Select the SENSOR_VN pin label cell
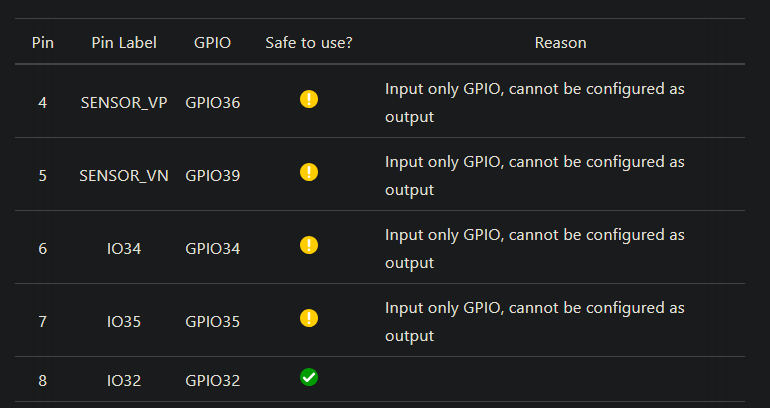The height and width of the screenshot is (408, 770). pos(124,176)
